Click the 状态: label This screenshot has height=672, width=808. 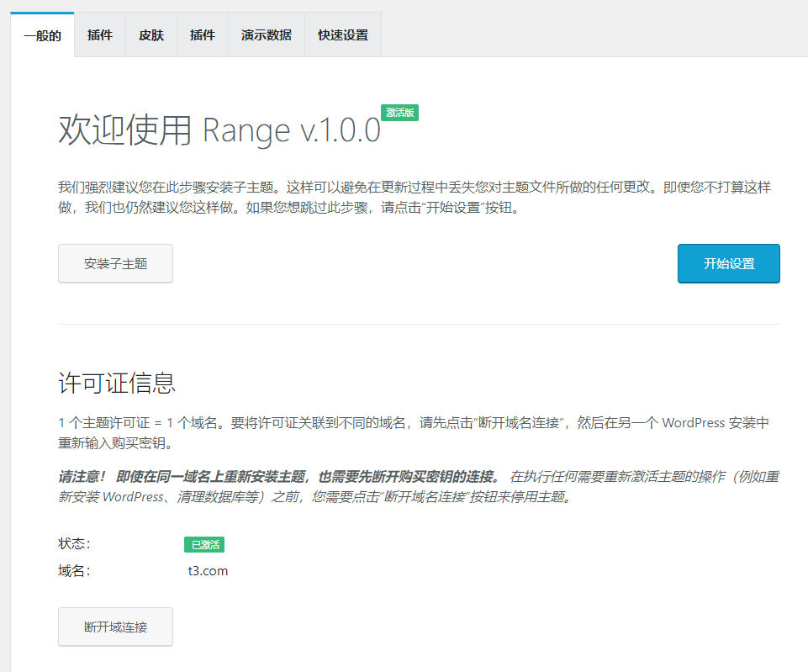pyautogui.click(x=74, y=543)
